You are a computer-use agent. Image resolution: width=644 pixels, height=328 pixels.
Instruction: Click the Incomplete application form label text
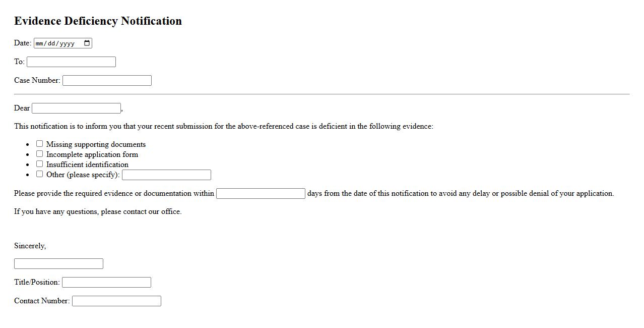point(92,154)
